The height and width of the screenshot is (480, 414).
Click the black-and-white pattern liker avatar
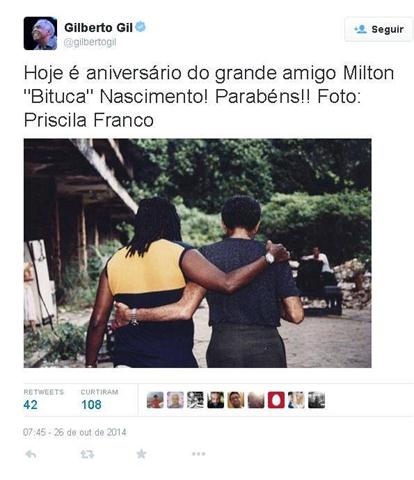pyautogui.click(x=195, y=400)
